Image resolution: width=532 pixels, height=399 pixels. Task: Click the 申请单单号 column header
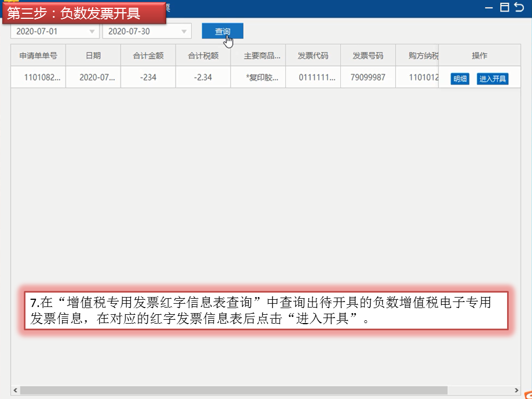[x=38, y=55]
